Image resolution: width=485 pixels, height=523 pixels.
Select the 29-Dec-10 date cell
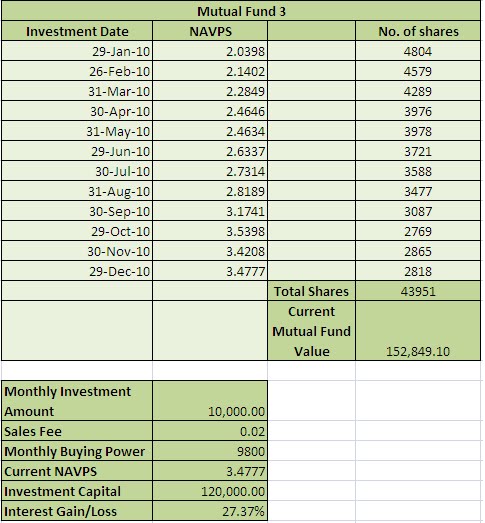click(77, 271)
